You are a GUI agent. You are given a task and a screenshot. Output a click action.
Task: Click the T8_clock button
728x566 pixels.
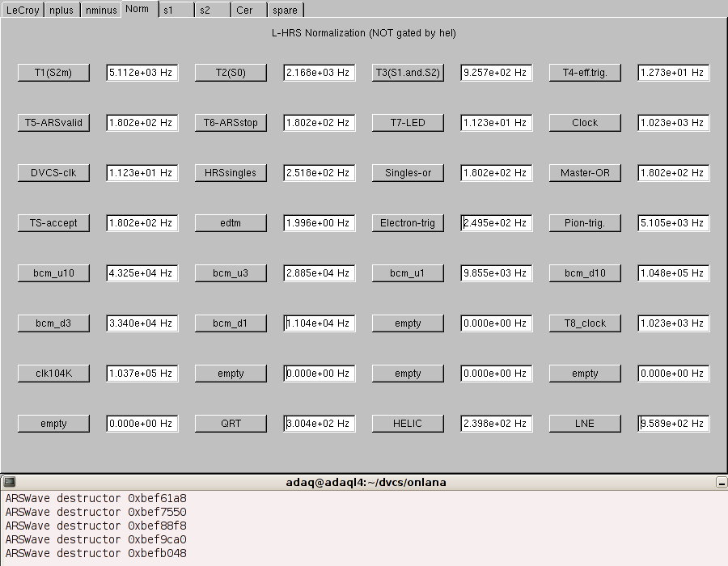coord(585,323)
